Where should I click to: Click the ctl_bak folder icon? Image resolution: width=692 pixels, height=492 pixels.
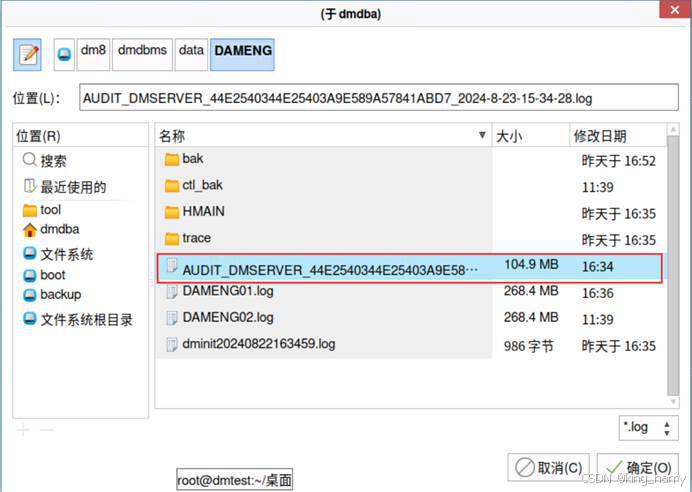[172, 186]
